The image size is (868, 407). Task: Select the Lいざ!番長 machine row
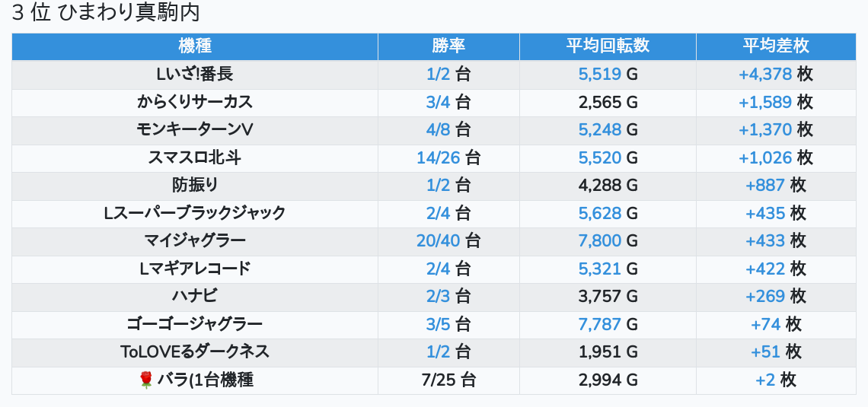coord(434,75)
